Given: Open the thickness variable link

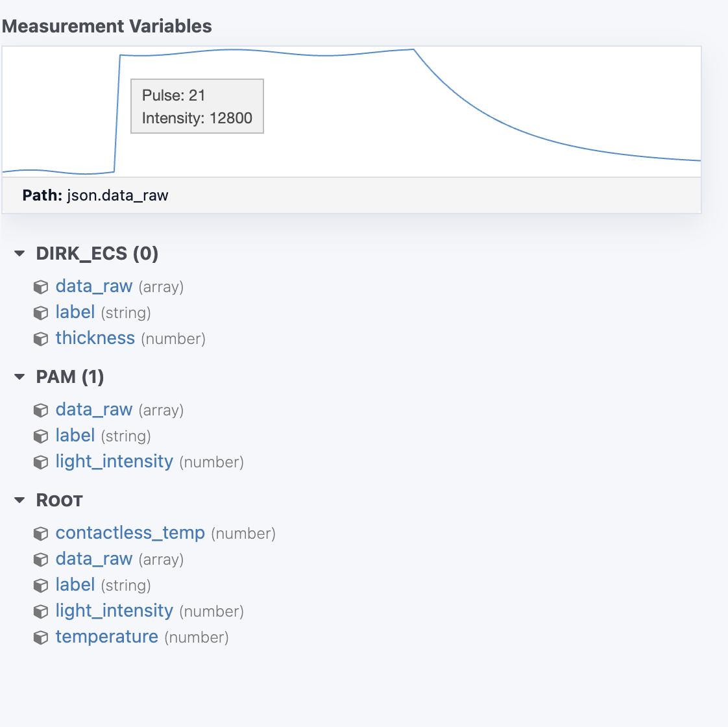Looking at the screenshot, I should 95,338.
